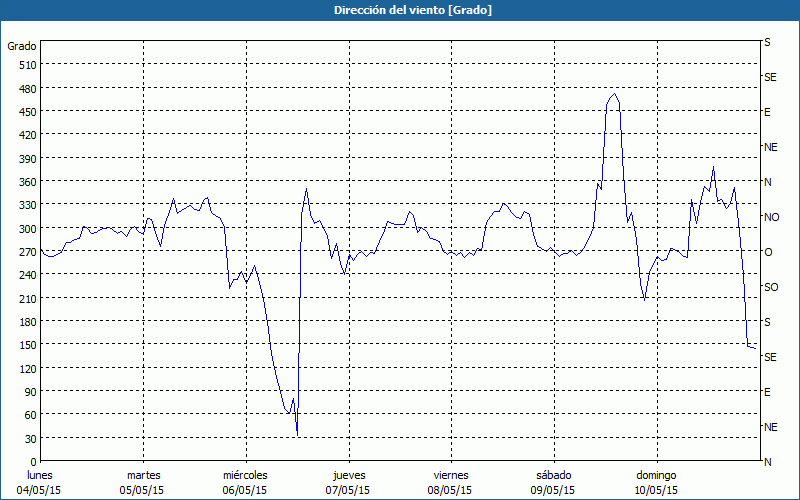
Task: Click the 'NO' compass label on right axis
Action: [771, 217]
